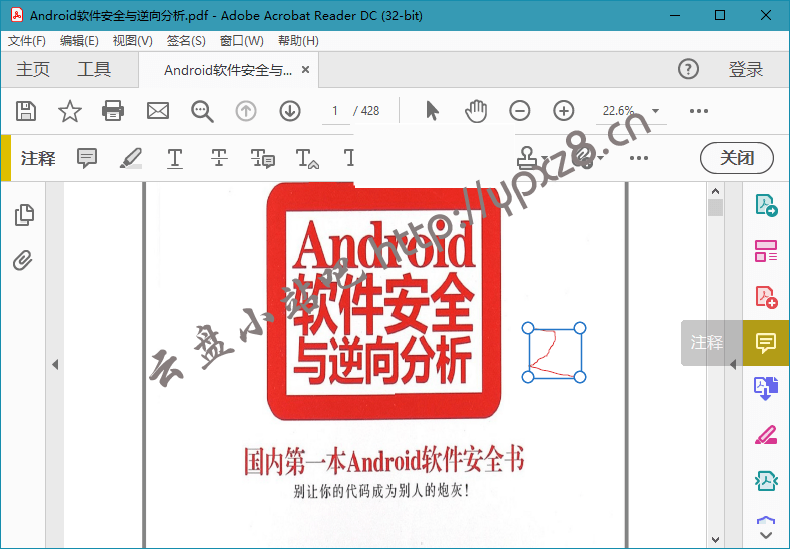Select the underline text tool
Viewport: 790px width, 549px height.
pyautogui.click(x=175, y=158)
